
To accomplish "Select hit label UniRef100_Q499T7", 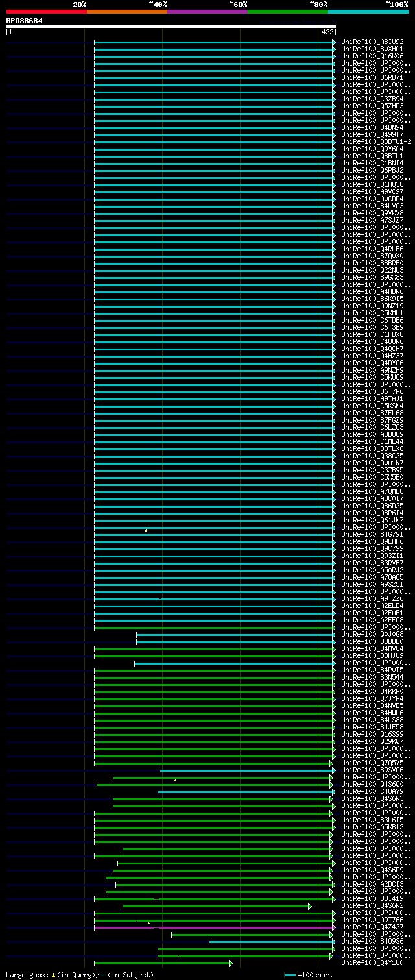I will pos(372,135).
